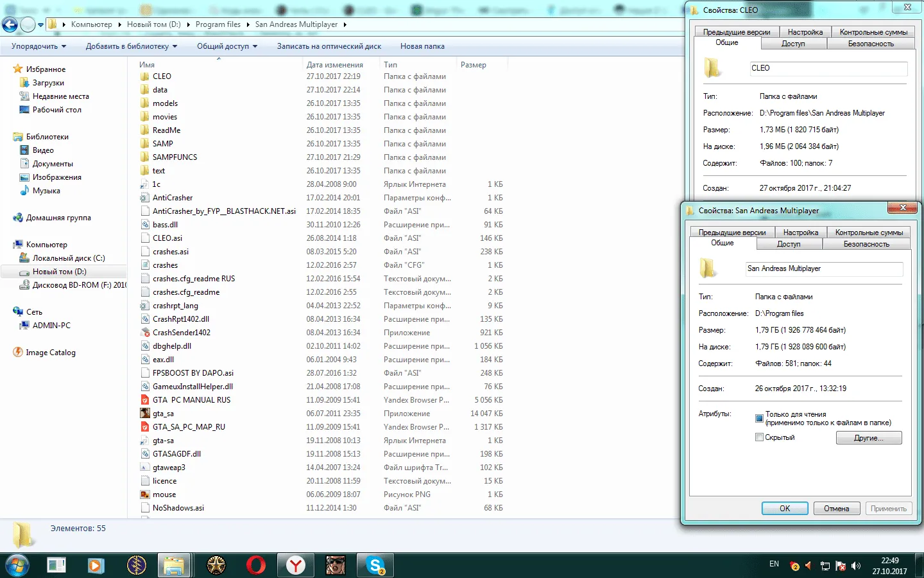
Task: Switch to 'Безопасность' tab in CLEO properties window
Action: [x=871, y=44]
